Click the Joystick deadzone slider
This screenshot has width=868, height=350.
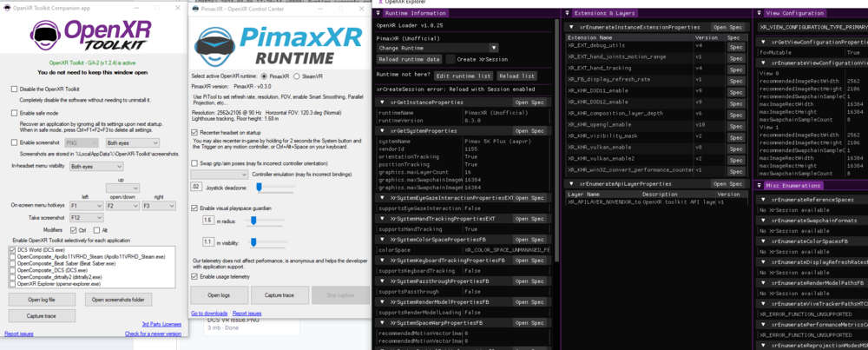[x=276, y=188]
